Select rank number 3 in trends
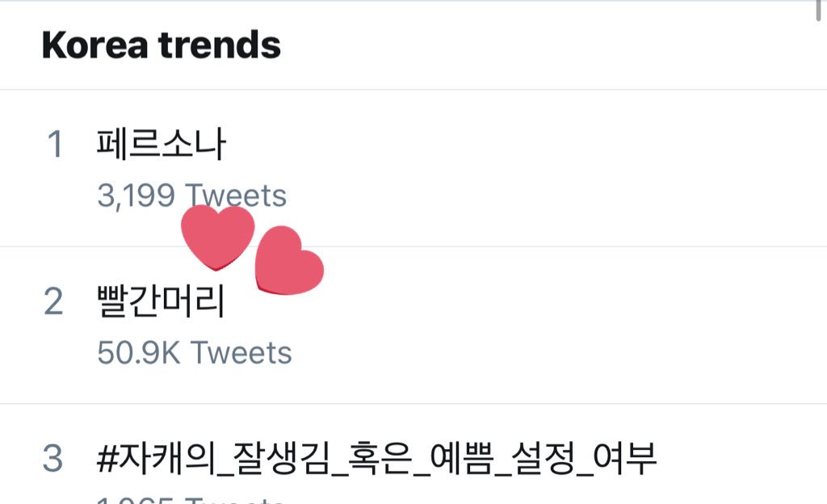Screen dimensions: 827x504 click(x=53, y=459)
